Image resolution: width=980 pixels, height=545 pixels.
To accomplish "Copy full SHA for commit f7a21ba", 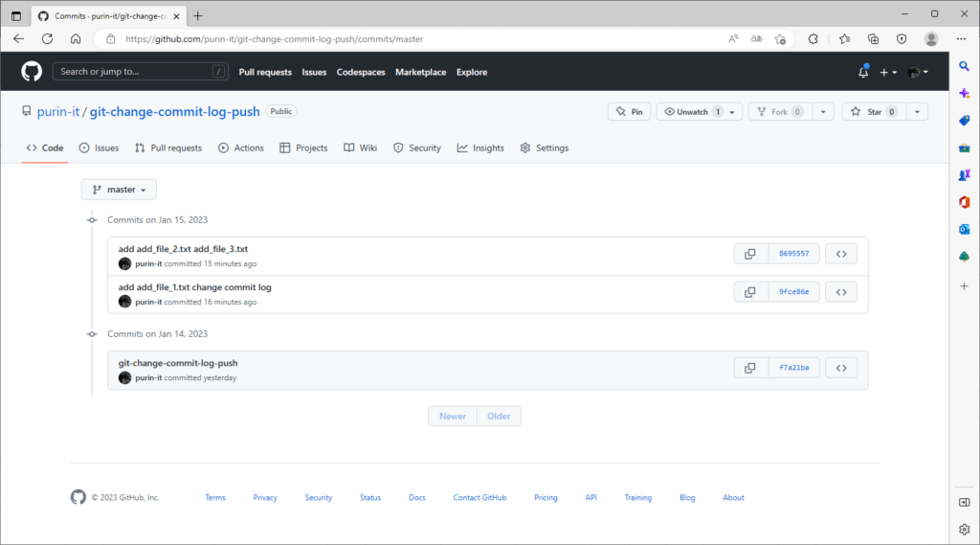I will 750,368.
